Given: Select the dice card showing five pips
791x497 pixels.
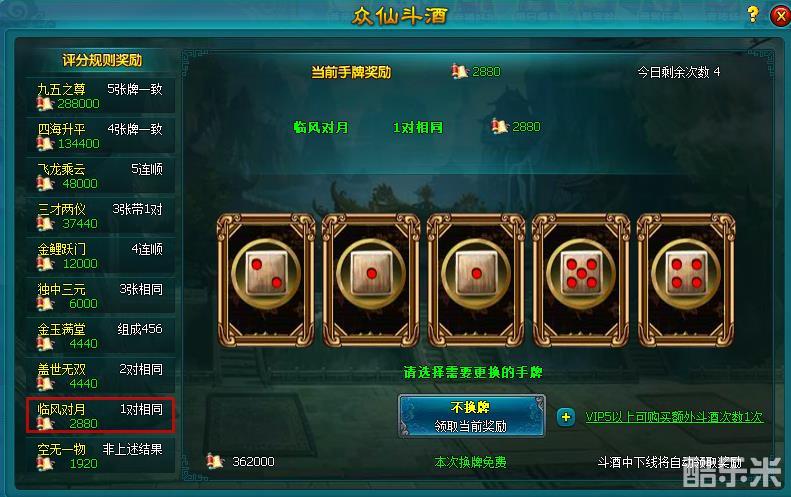Looking at the screenshot, I should click(581, 280).
